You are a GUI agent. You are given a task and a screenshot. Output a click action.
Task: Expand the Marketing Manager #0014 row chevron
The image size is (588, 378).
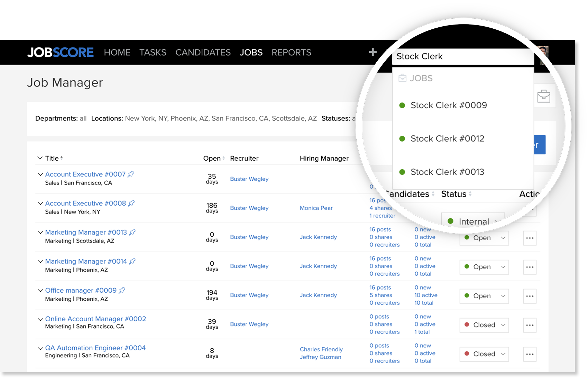click(x=40, y=261)
